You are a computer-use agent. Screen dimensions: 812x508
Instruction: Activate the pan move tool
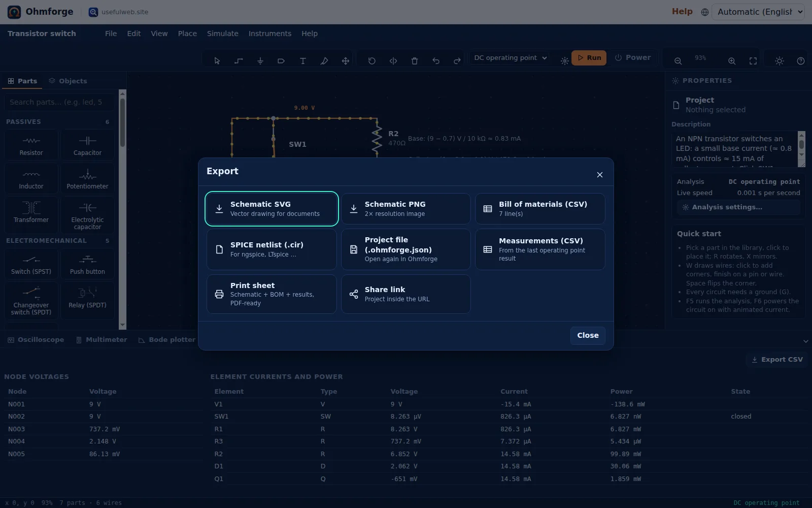pos(346,61)
